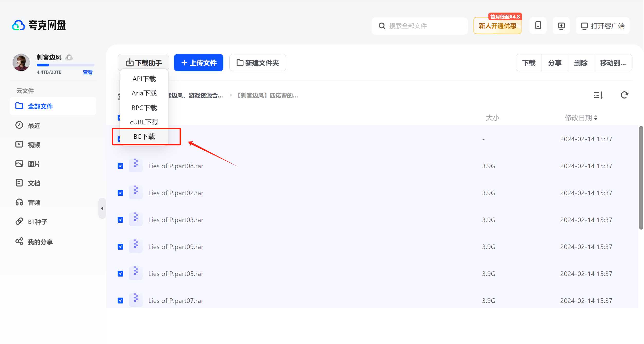This screenshot has height=344, width=644.
Task: Select 全部文件 in sidebar
Action: 53,106
